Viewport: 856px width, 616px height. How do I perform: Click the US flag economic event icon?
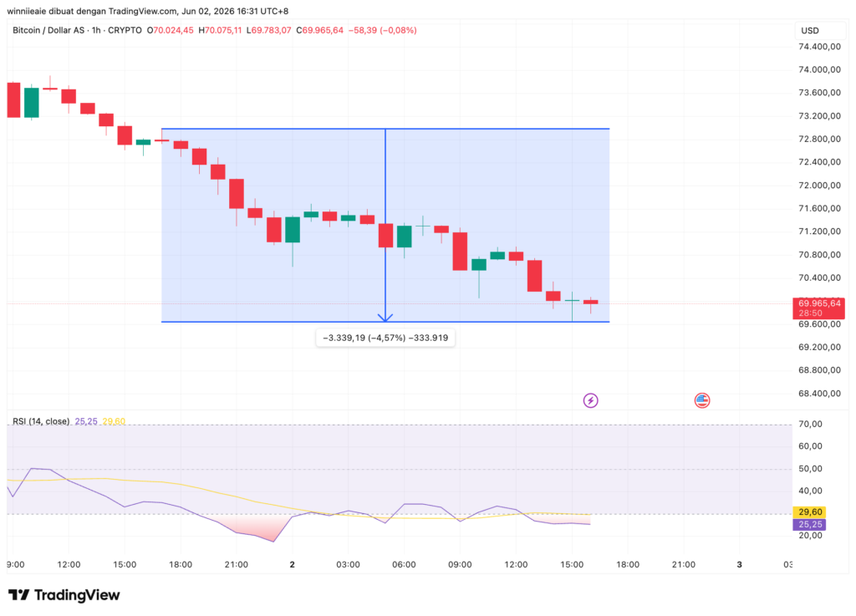tap(702, 400)
